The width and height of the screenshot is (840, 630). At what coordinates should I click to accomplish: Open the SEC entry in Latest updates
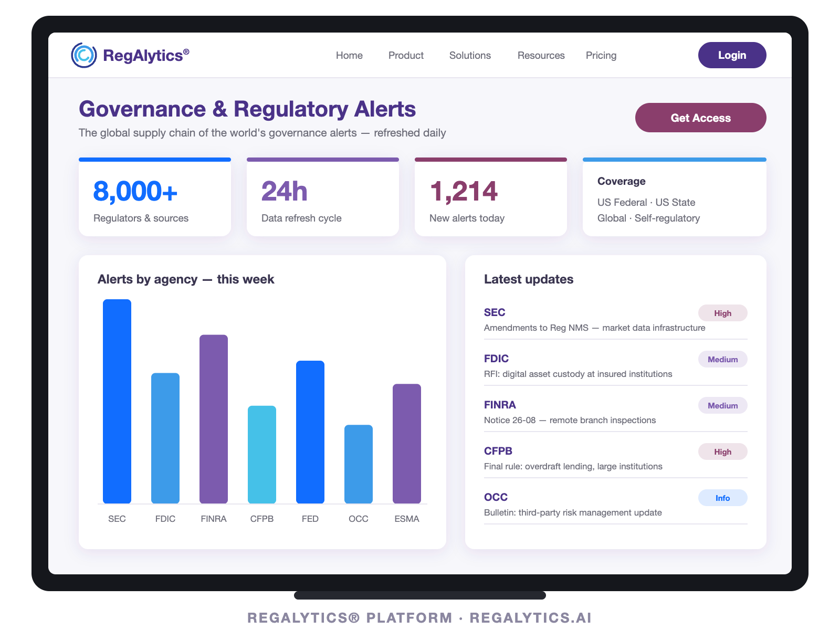[x=616, y=319]
